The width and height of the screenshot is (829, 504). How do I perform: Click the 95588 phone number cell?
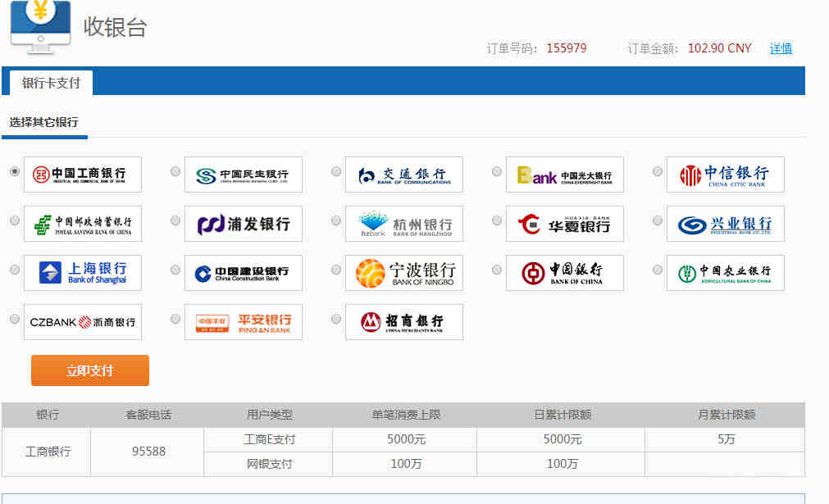pos(148,452)
